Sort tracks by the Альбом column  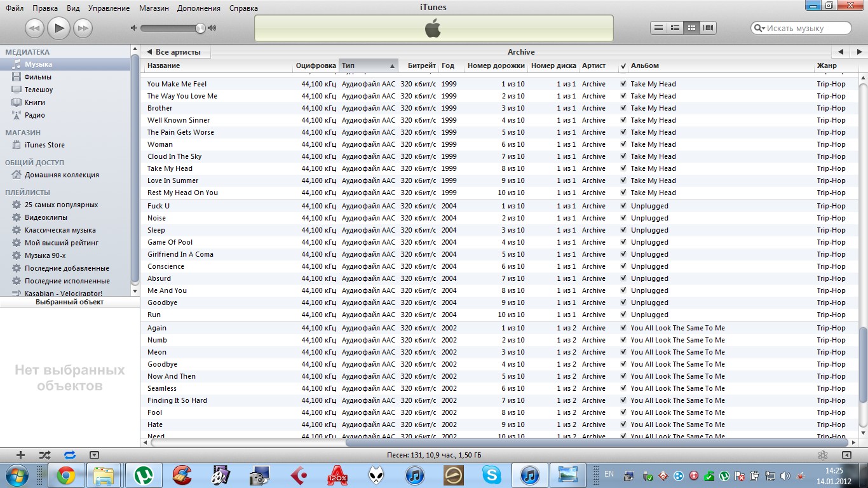tap(721, 65)
